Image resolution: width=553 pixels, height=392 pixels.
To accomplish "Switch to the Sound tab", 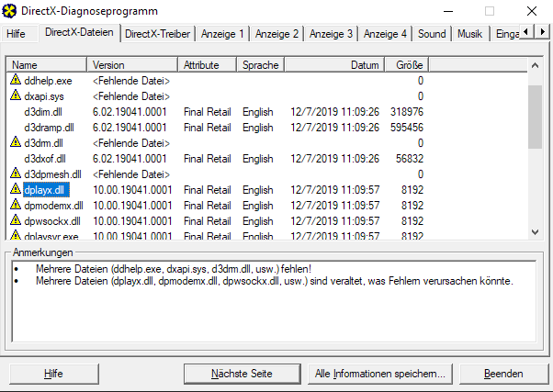I will 432,34.
